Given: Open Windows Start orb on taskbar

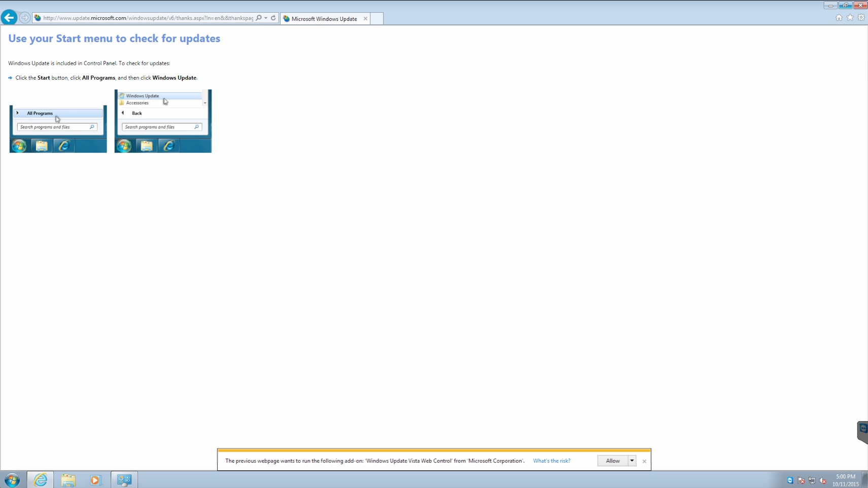Looking at the screenshot, I should tap(12, 479).
